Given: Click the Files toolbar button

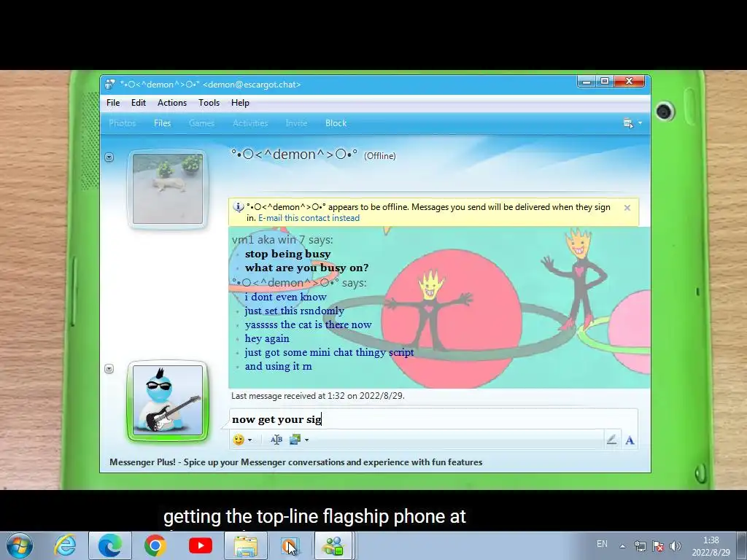Looking at the screenshot, I should coord(162,123).
